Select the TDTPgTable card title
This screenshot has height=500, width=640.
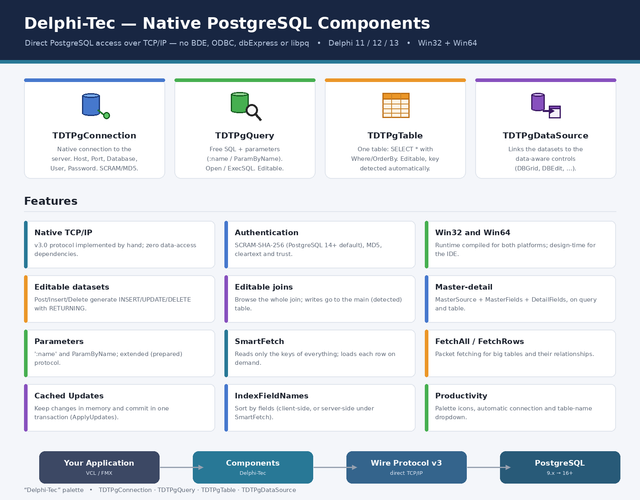click(395, 136)
